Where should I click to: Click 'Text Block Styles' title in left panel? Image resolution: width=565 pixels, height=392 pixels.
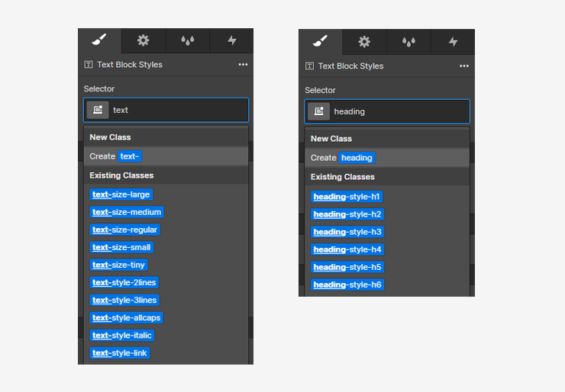coord(130,64)
